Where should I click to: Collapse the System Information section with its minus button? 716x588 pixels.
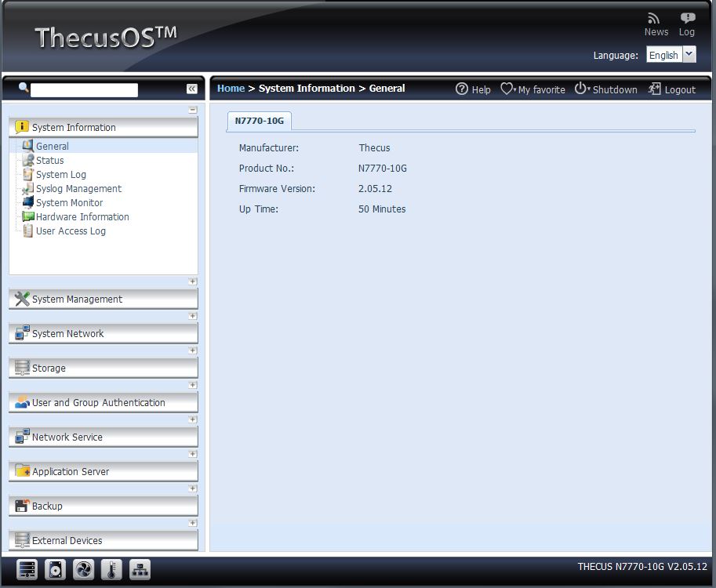(x=193, y=110)
